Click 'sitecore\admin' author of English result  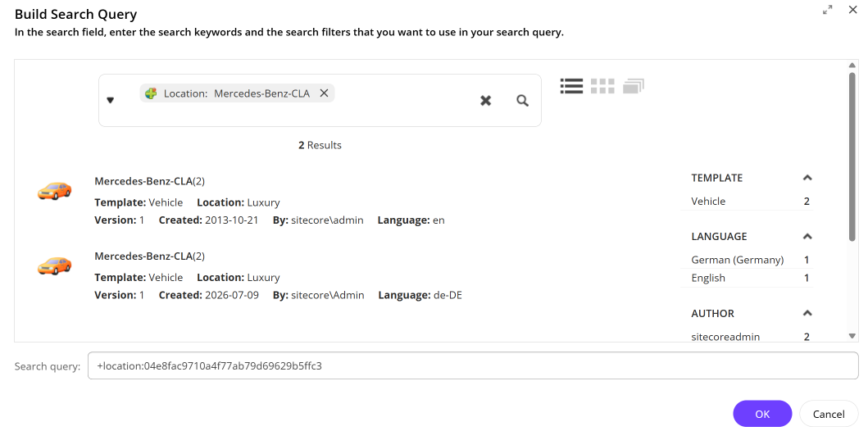coord(327,220)
